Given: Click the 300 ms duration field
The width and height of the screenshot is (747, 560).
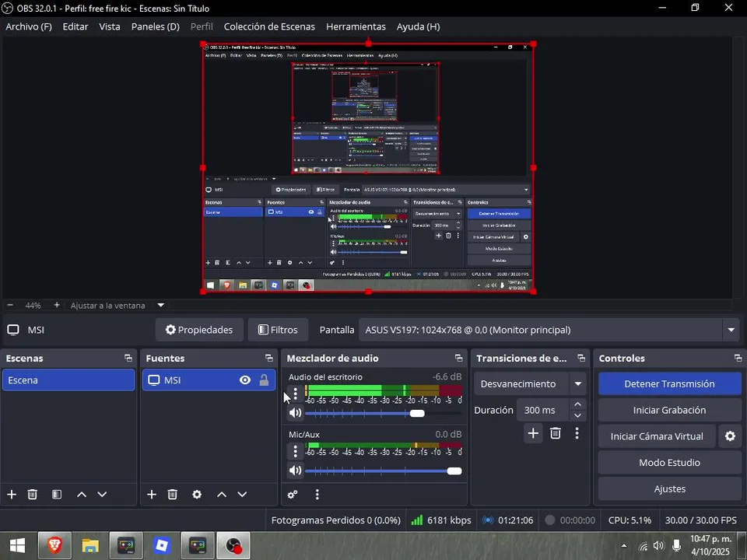Looking at the screenshot, I should coord(542,410).
